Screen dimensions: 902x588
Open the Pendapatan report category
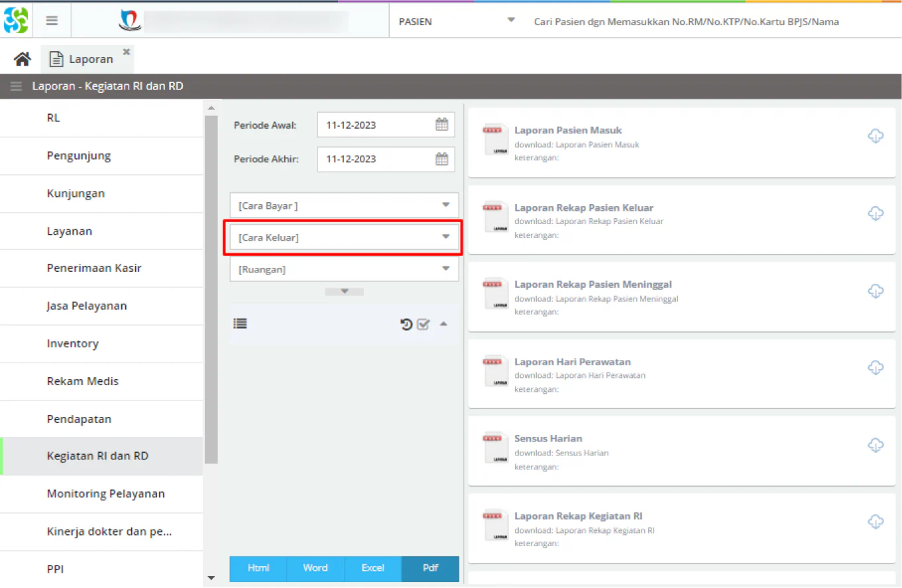[x=101, y=420]
